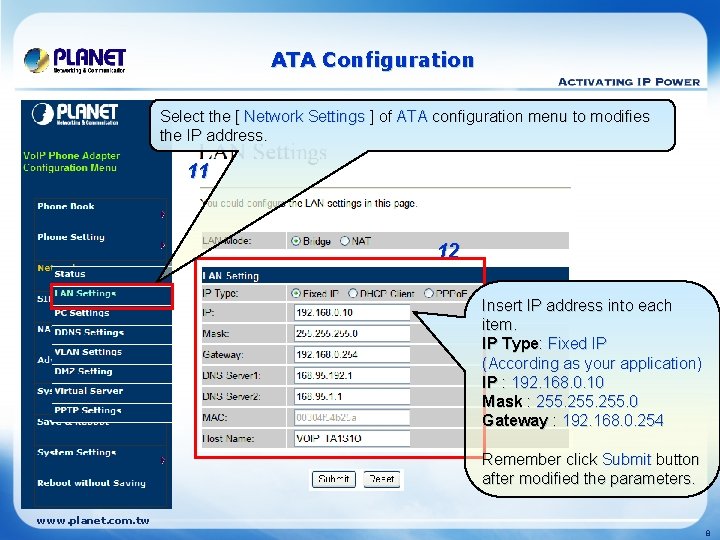Viewport: 720px width, 540px height.
Task: Click the IP address field
Action: pos(352,313)
